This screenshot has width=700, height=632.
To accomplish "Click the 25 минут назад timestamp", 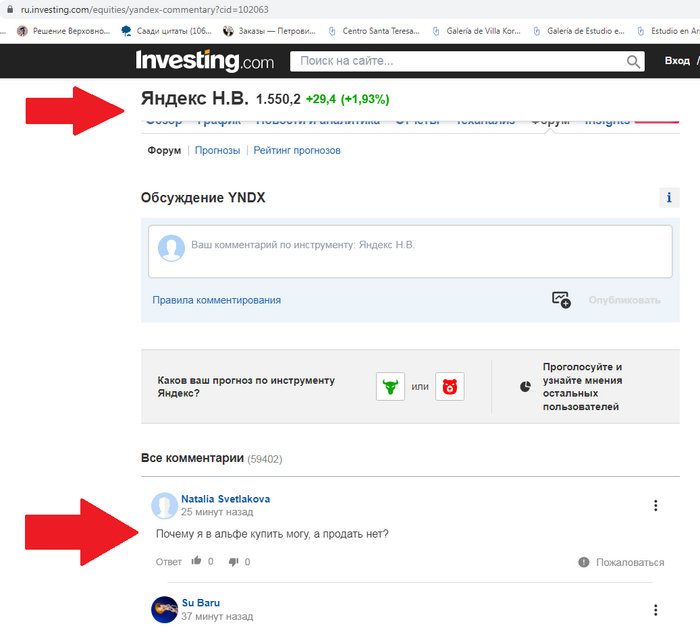I will tap(217, 512).
